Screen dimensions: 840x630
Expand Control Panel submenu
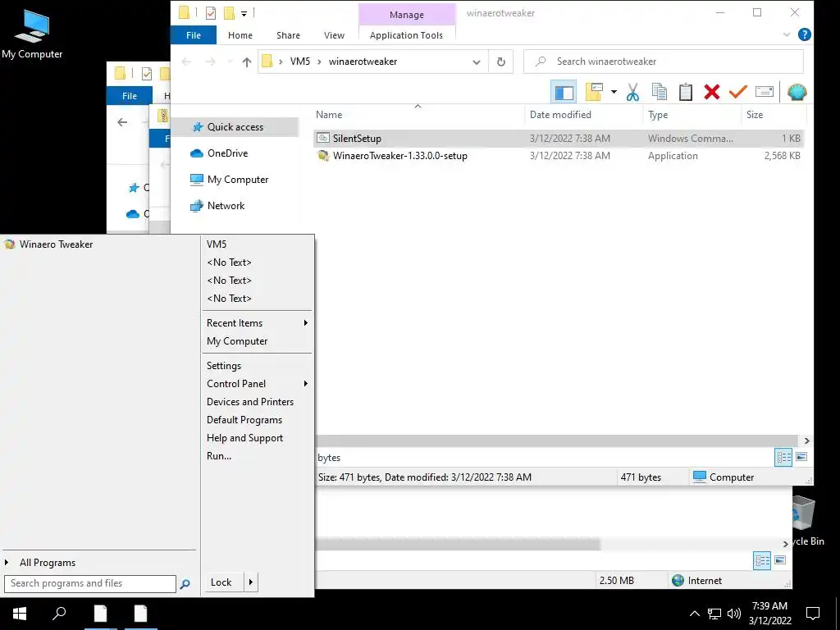[257, 384]
